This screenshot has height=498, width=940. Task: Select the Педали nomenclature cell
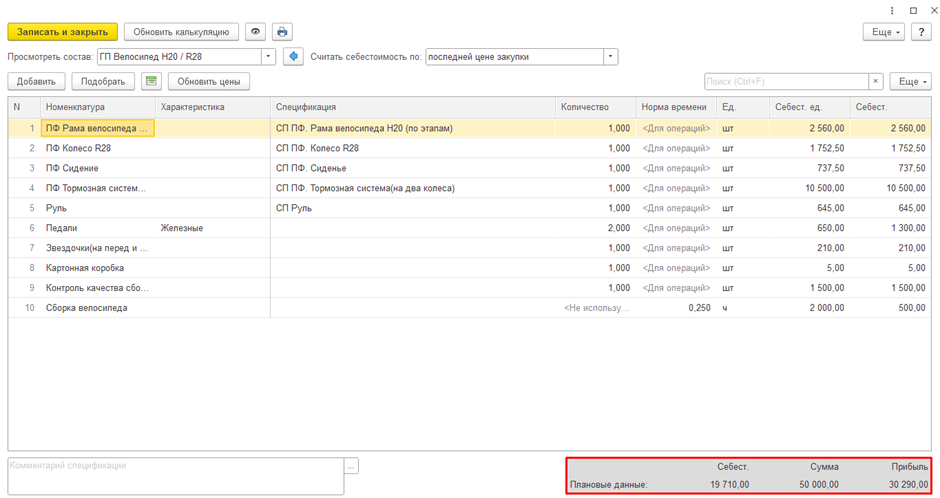(97, 228)
